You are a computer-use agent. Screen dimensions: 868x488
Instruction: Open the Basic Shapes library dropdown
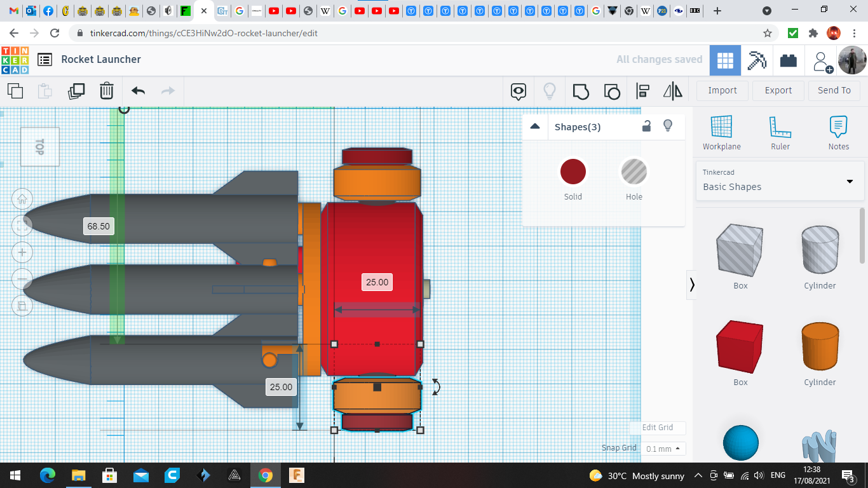[x=780, y=181]
